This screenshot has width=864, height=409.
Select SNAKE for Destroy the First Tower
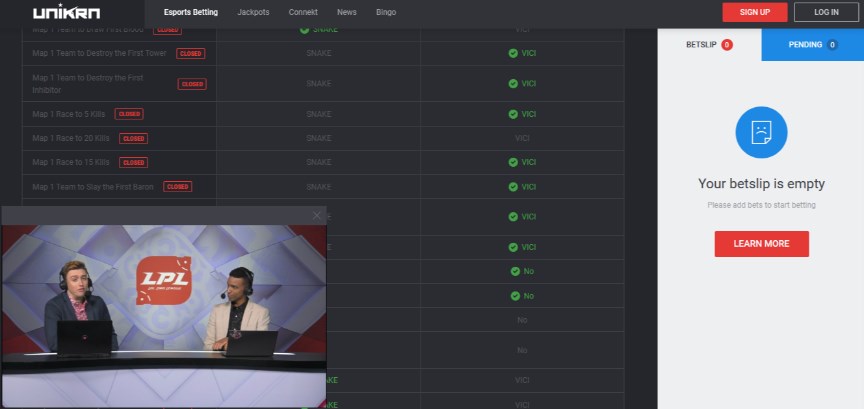pyautogui.click(x=318, y=53)
